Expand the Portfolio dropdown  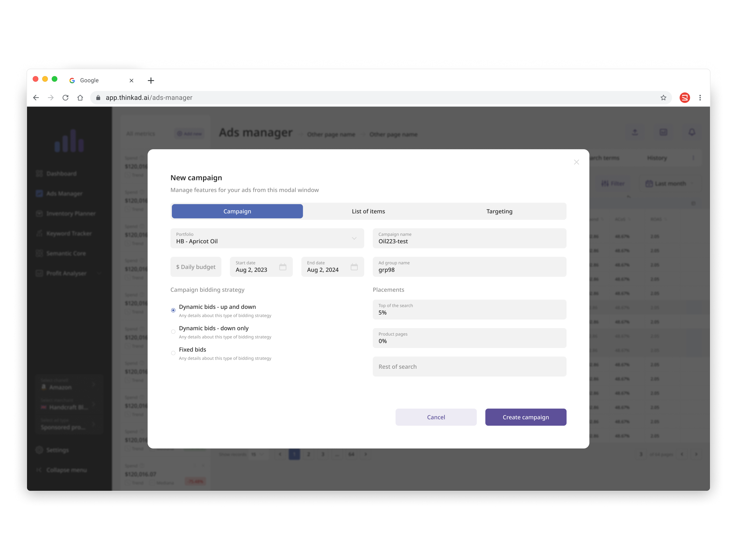[x=267, y=238]
